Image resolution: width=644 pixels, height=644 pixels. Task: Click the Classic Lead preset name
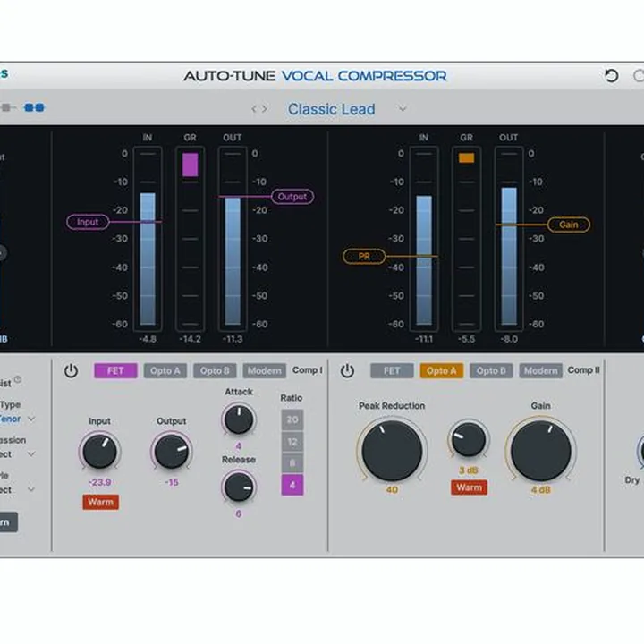coord(332,109)
